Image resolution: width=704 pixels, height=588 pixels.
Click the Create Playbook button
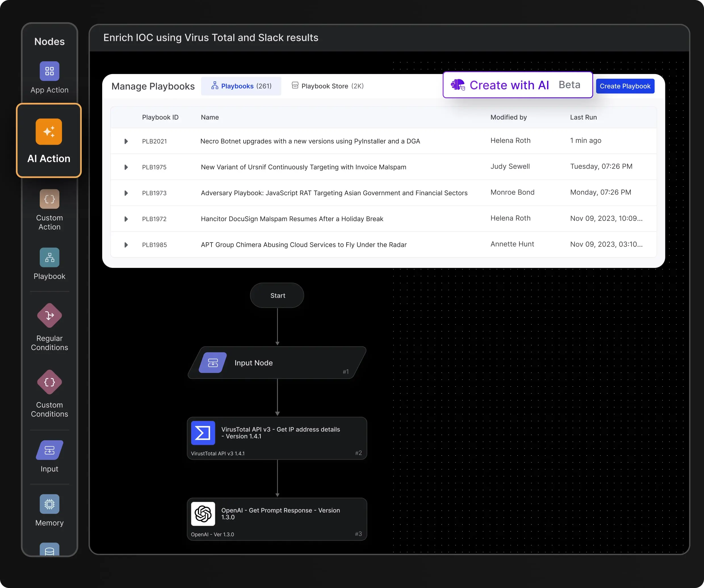point(625,86)
